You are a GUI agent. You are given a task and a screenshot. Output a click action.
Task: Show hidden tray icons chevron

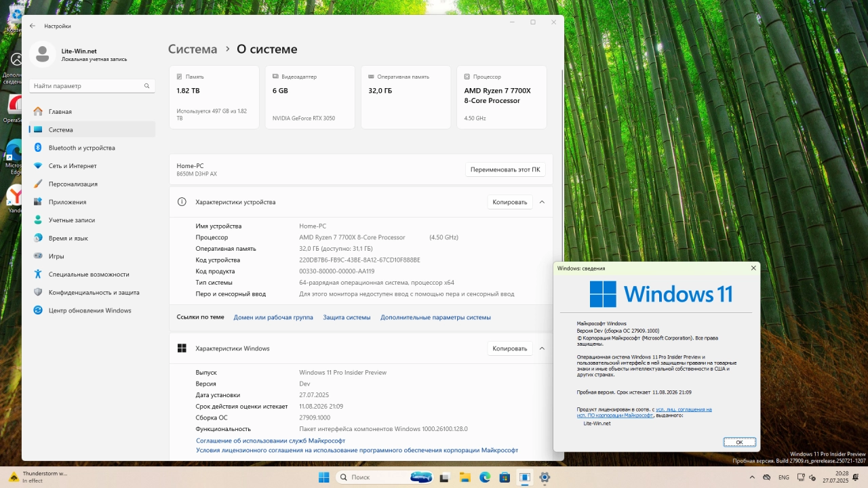click(752, 477)
